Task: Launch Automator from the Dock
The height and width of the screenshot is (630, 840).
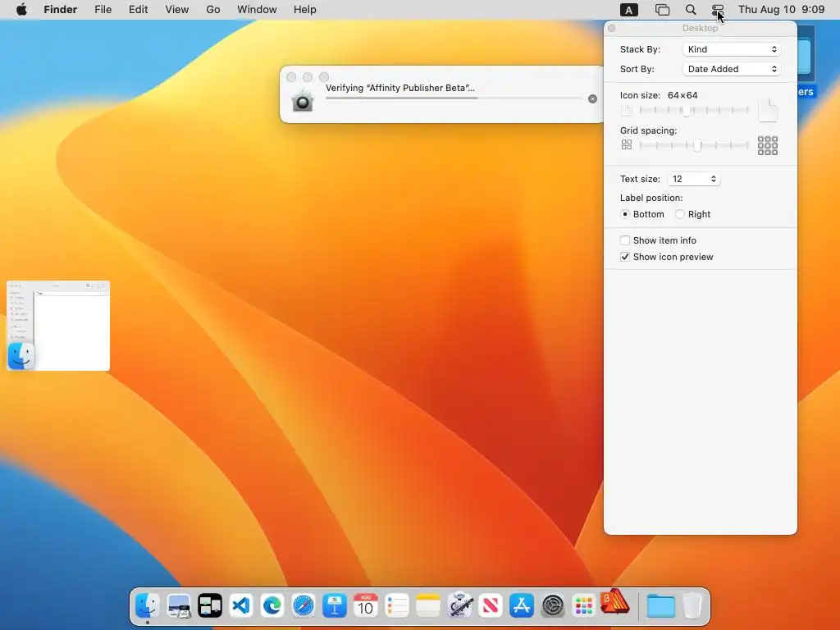Action: click(459, 606)
